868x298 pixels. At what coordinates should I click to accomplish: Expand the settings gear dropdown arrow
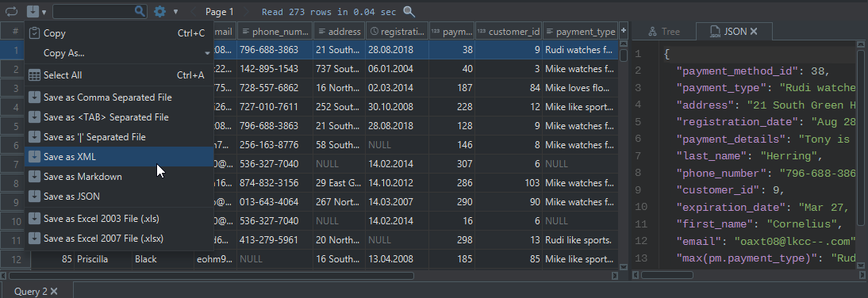point(175,12)
